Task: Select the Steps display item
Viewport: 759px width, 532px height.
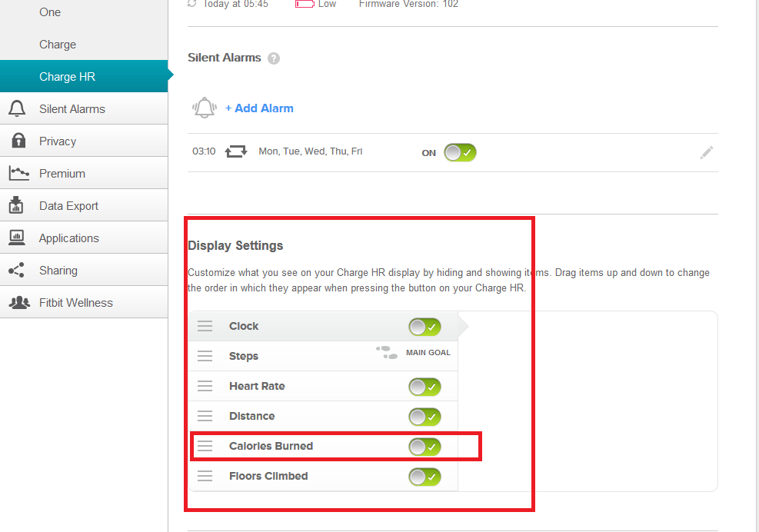Action: [x=323, y=356]
